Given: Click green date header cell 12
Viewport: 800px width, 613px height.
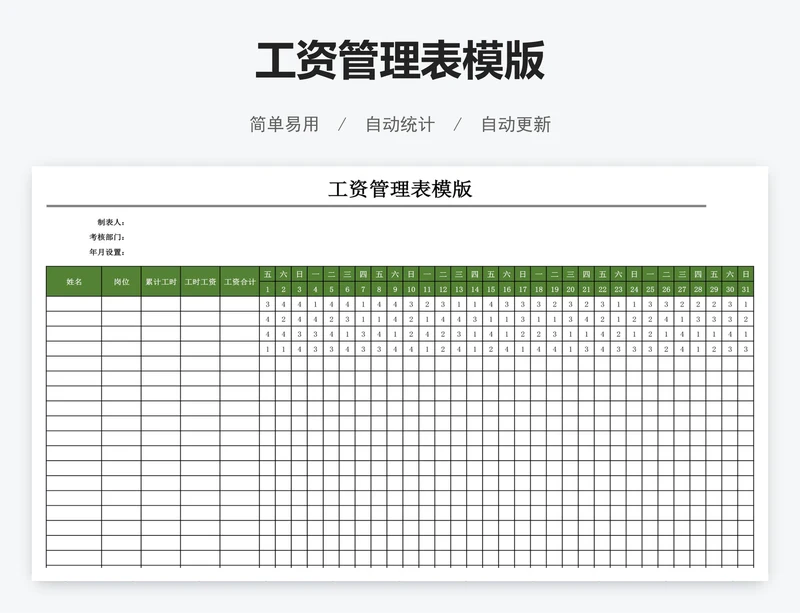Looking at the screenshot, I should click(443, 289).
